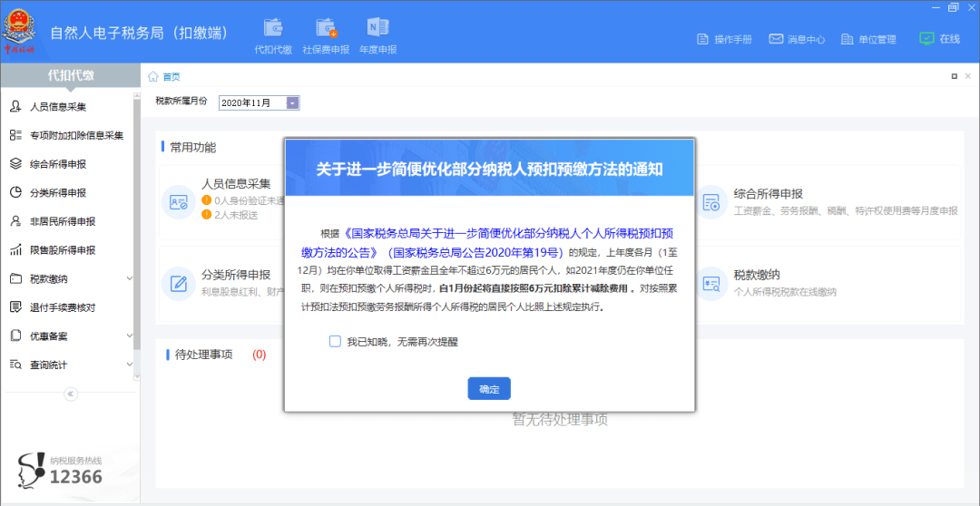Click 确定 button in dialog
This screenshot has height=506, width=980.
tap(489, 389)
